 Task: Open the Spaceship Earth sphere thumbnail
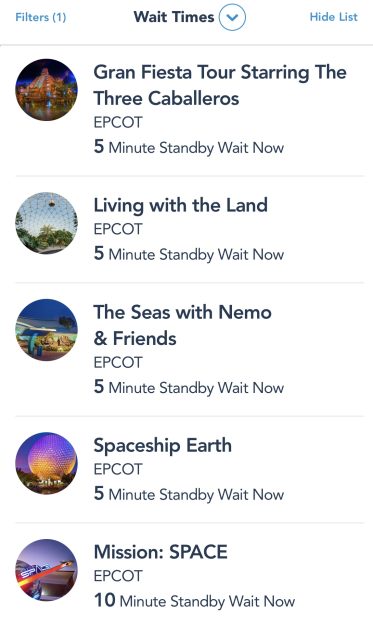47,463
